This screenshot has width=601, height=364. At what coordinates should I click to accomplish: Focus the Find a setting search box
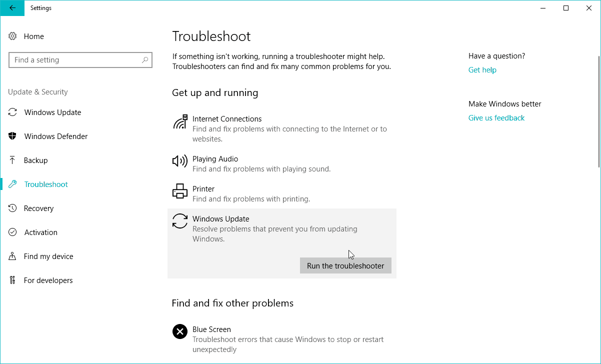[80, 60]
